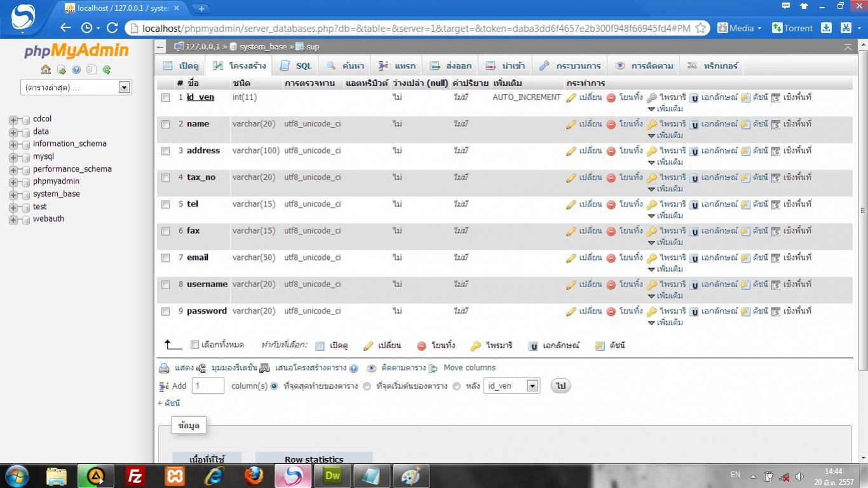
Task: Open the blue help icon in the sidebar
Action: tap(76, 70)
